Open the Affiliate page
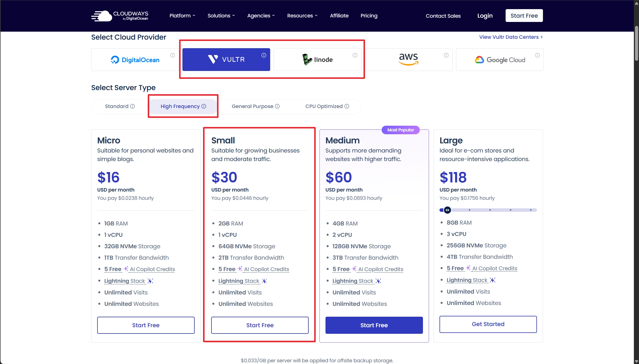639x364 pixels. pos(339,16)
